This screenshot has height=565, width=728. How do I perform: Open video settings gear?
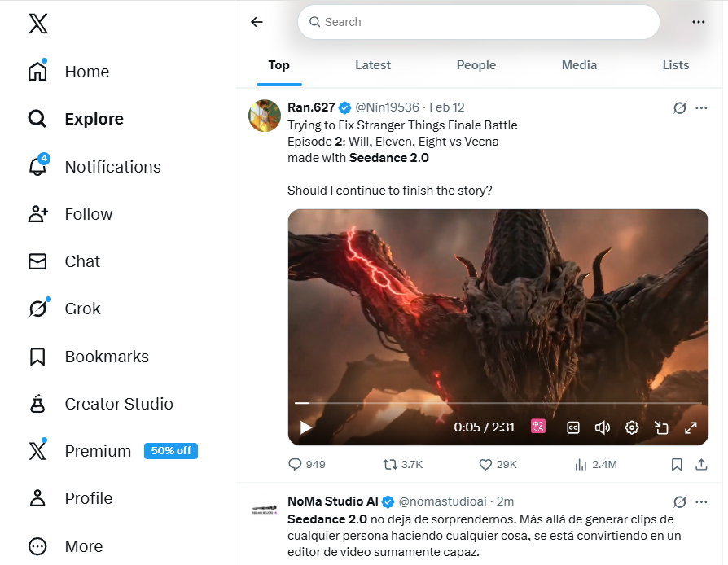click(x=631, y=427)
